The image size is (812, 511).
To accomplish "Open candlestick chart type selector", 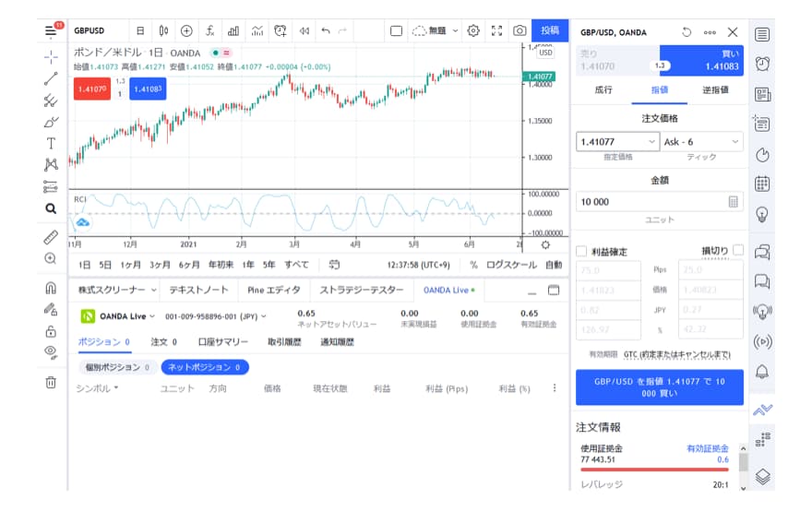I will (x=163, y=31).
